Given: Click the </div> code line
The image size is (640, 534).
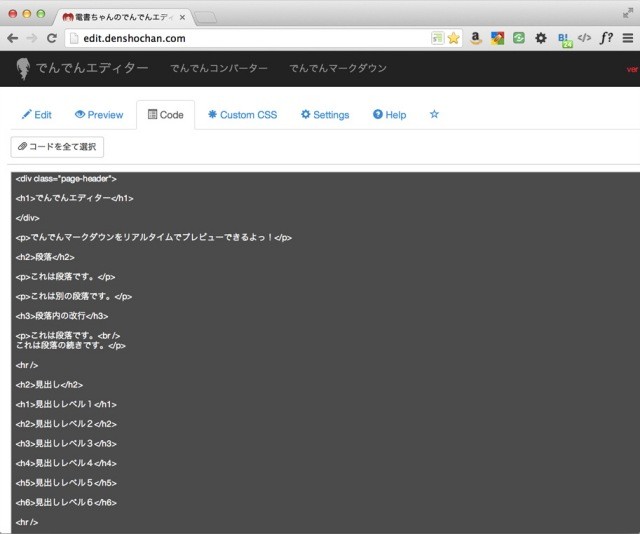Looking at the screenshot, I should coord(27,218).
